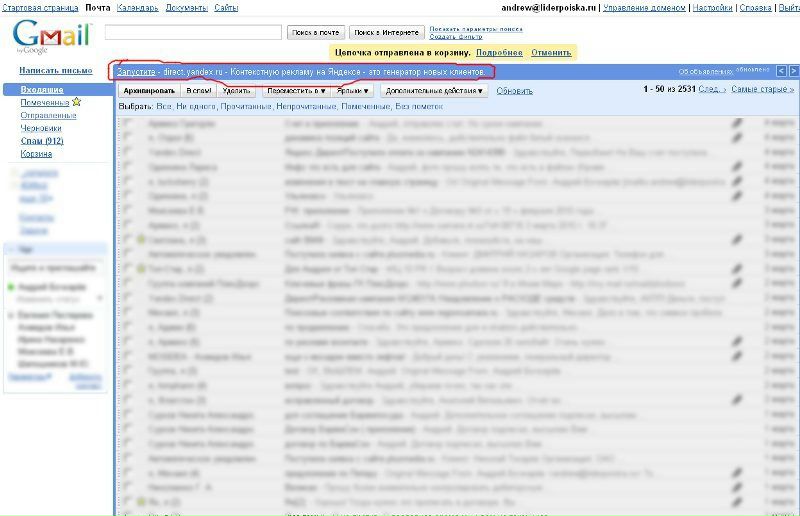
Task: Jump to Самые старые messages
Action: [763, 89]
